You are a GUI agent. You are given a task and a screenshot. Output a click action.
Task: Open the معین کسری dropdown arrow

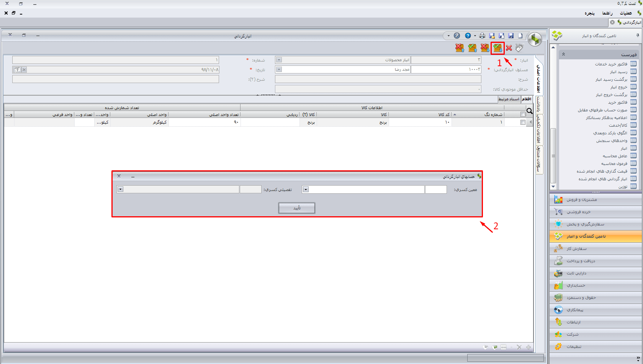pos(306,189)
